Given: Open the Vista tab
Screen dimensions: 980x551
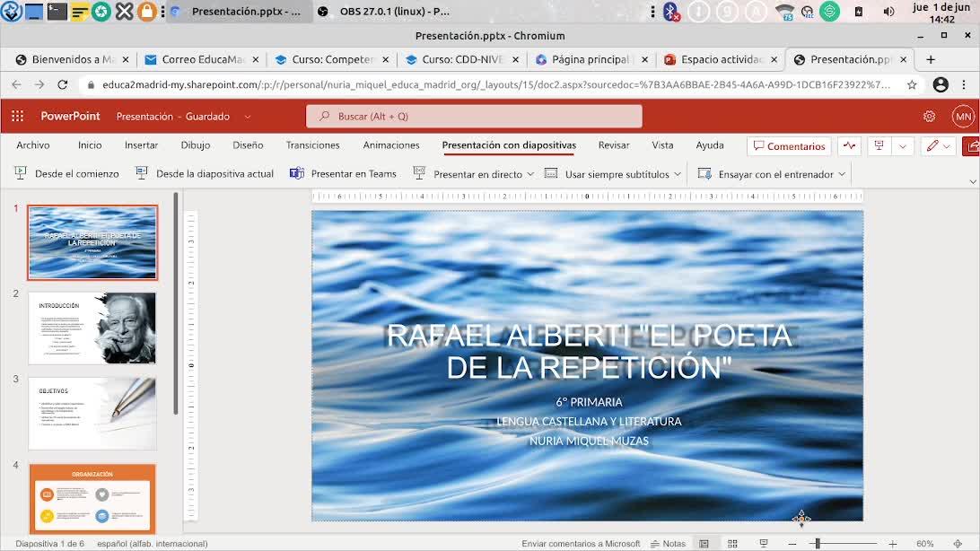Looking at the screenshot, I should [x=662, y=145].
